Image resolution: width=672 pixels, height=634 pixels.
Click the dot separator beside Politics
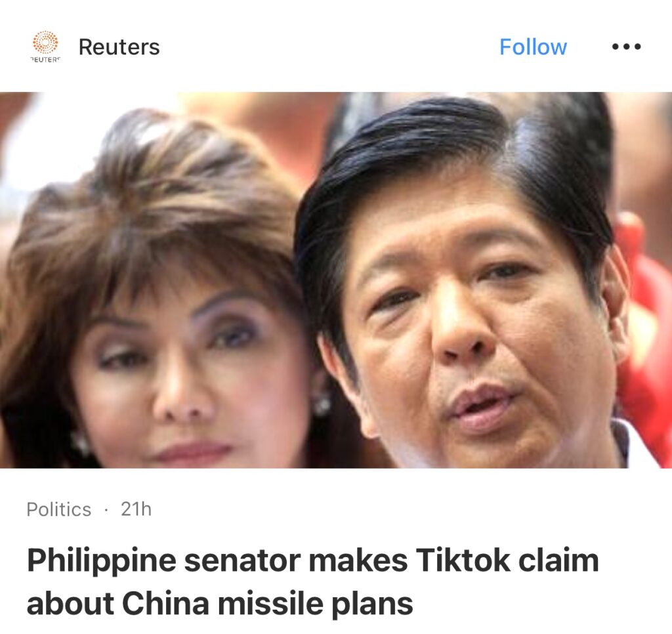coord(106,510)
